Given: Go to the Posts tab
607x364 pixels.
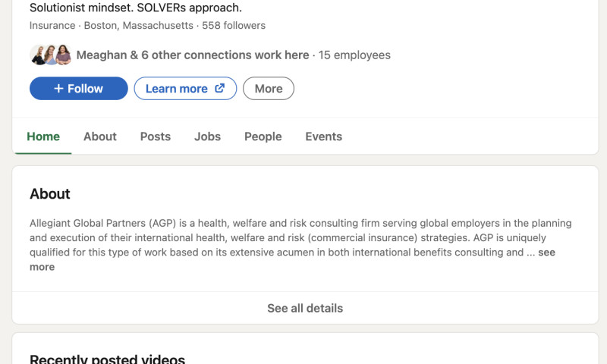Looking at the screenshot, I should (156, 136).
